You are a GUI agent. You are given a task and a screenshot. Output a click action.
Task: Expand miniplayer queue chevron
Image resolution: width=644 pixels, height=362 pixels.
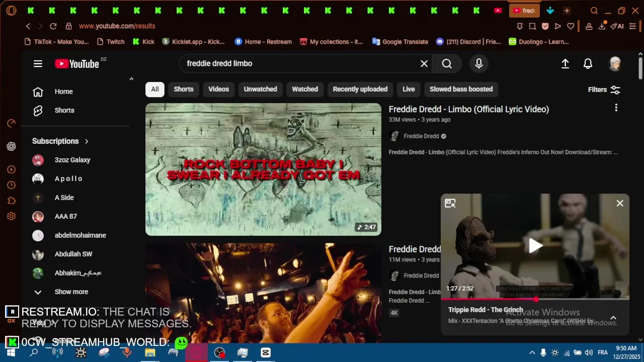613,318
